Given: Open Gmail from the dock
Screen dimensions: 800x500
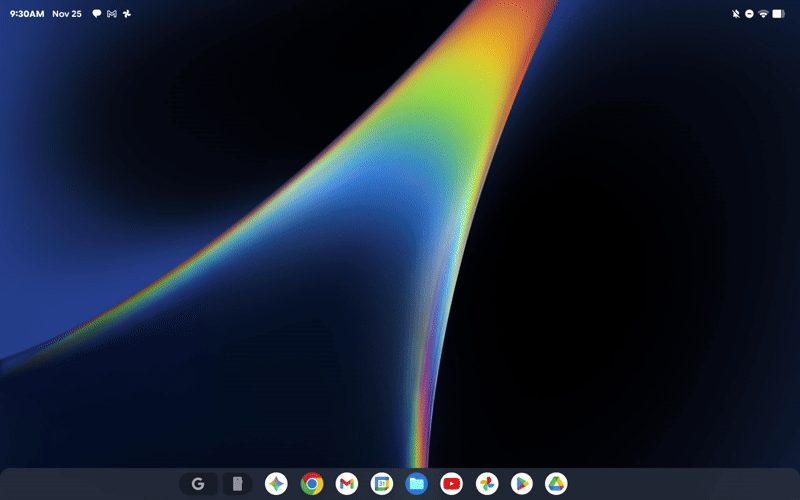Looking at the screenshot, I should pos(347,484).
